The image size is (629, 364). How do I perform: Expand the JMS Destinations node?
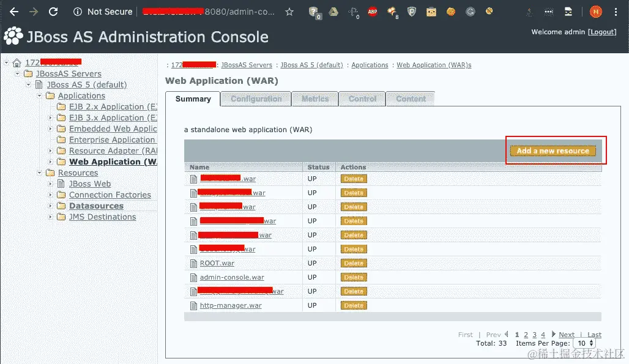(50, 217)
